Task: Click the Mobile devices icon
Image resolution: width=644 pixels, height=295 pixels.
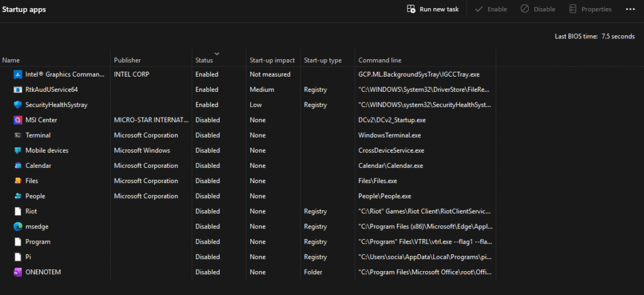Action: 17,150
